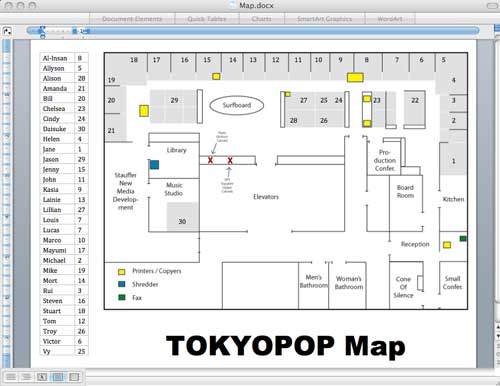Click the green Fax legend swatch
The width and height of the screenshot is (500, 386).
tap(122, 297)
